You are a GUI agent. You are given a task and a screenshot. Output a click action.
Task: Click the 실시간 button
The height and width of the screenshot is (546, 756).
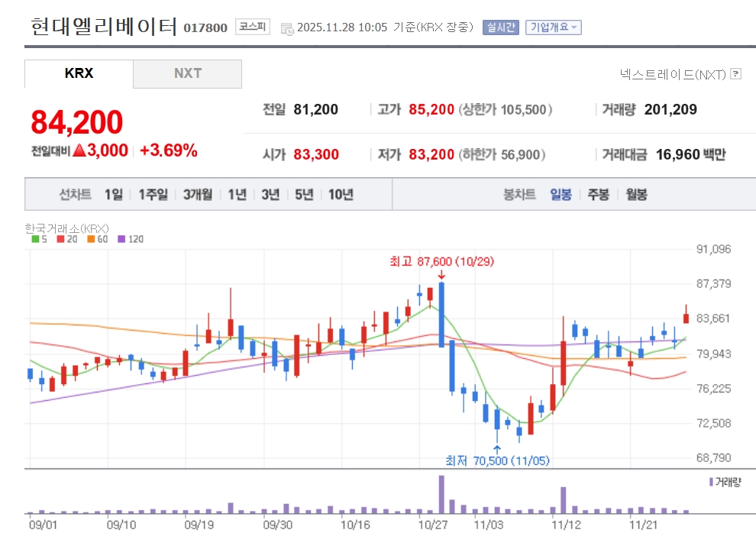point(500,27)
